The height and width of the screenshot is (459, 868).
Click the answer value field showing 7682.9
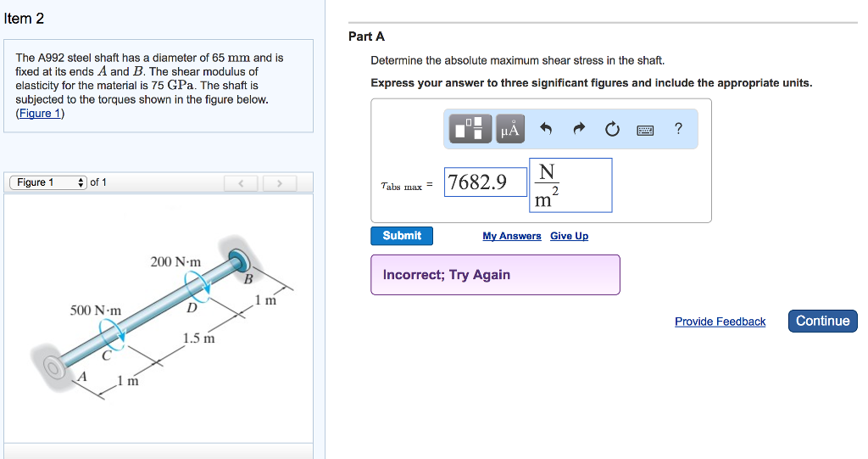[x=486, y=182]
